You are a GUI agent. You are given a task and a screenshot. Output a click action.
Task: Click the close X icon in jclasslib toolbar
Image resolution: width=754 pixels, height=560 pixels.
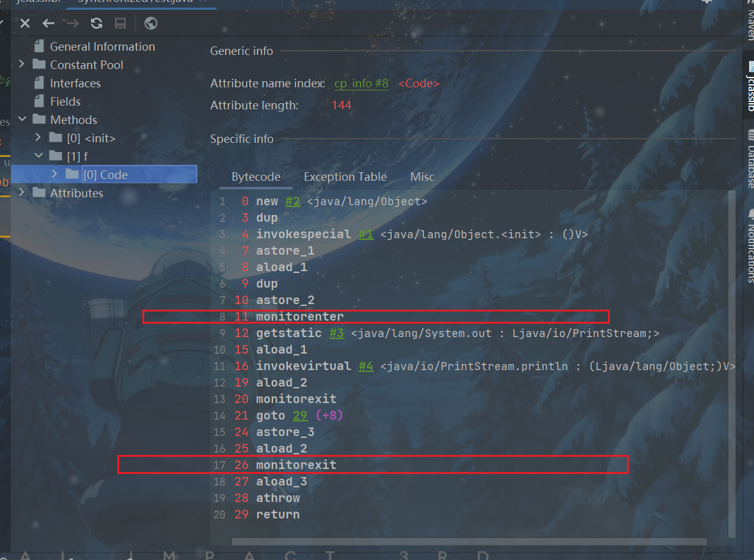coord(25,23)
